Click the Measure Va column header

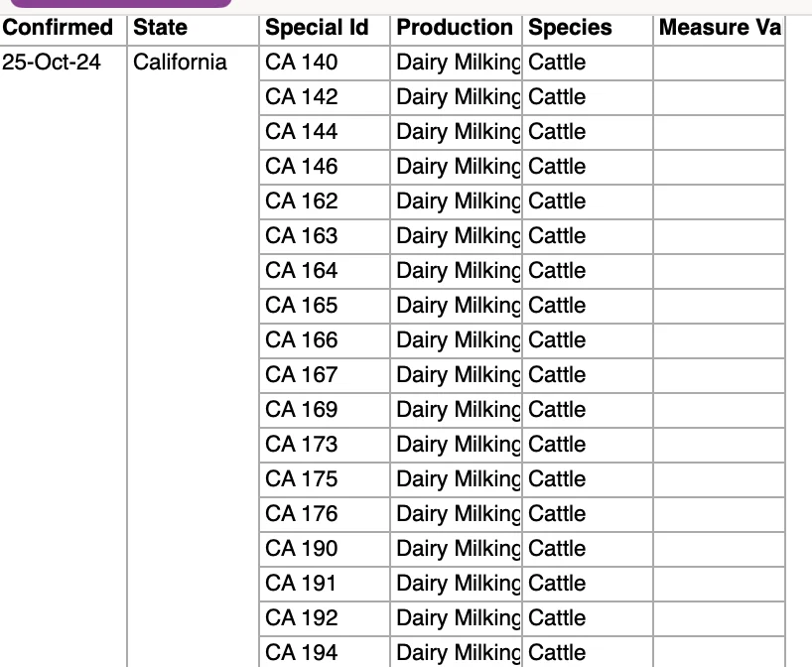click(720, 28)
